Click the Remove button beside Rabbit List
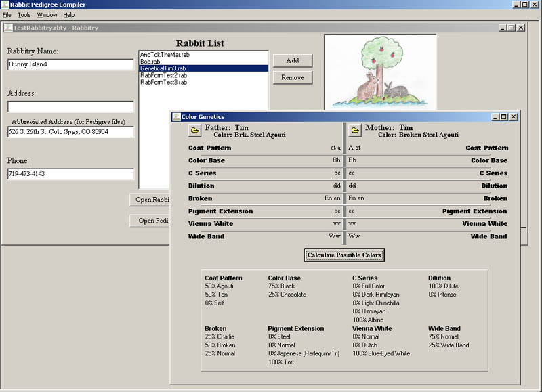Image resolution: width=542 pixels, height=392 pixels. pos(292,77)
